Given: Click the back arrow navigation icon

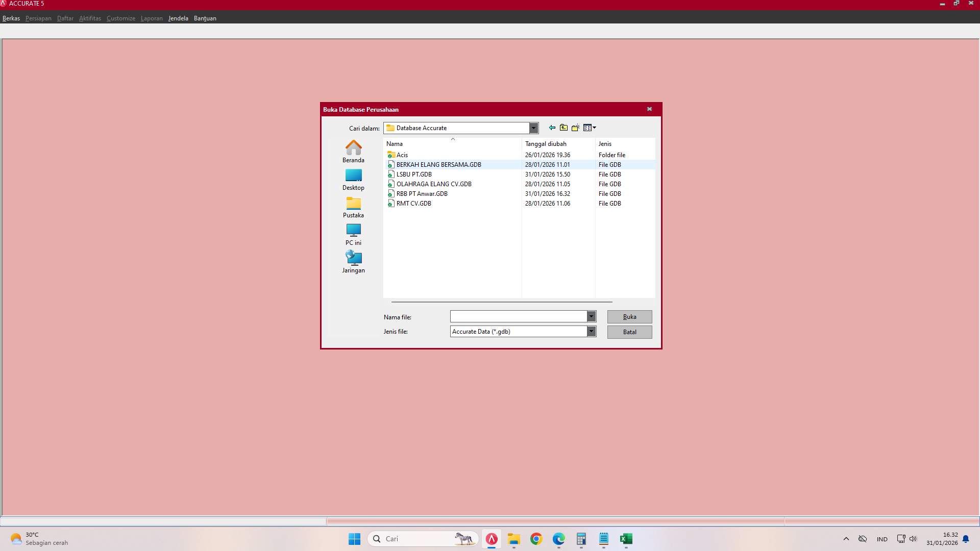Looking at the screenshot, I should point(551,128).
